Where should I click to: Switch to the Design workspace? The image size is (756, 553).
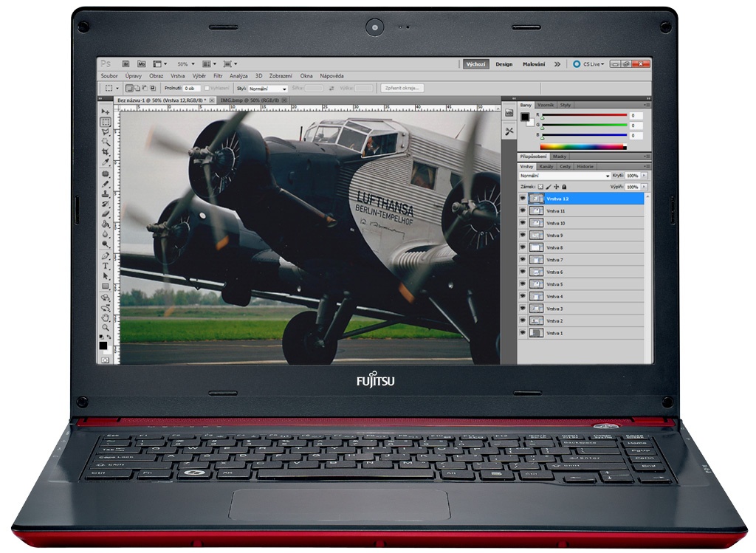[x=504, y=64]
